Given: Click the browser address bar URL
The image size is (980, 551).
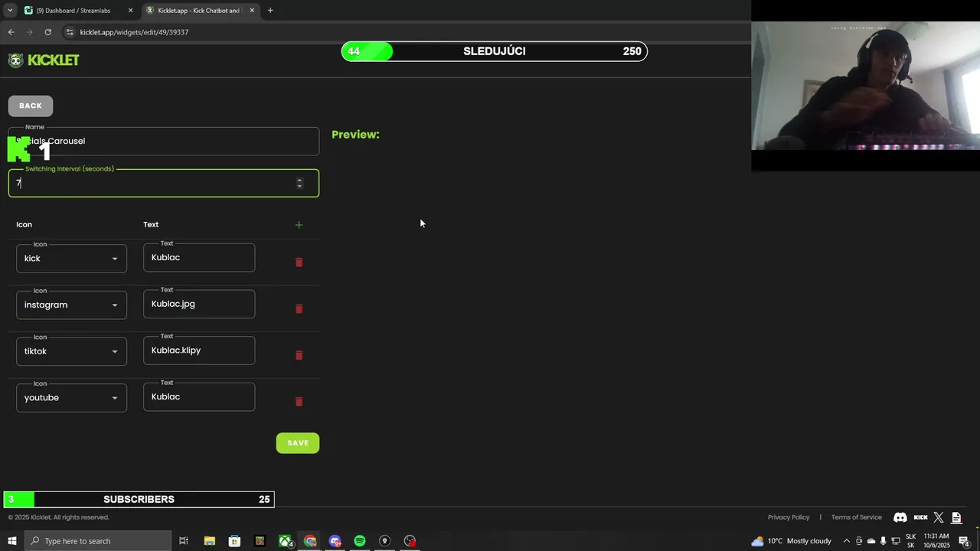Looking at the screenshot, I should pyautogui.click(x=134, y=32).
